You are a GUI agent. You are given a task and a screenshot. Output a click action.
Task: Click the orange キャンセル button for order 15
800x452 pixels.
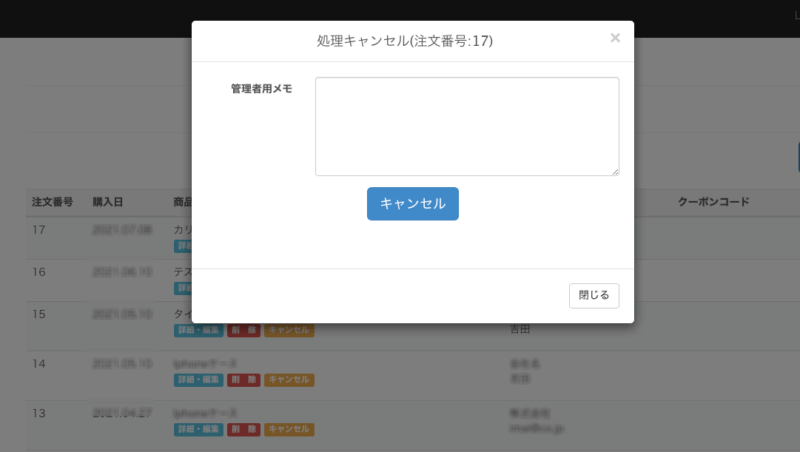289,330
